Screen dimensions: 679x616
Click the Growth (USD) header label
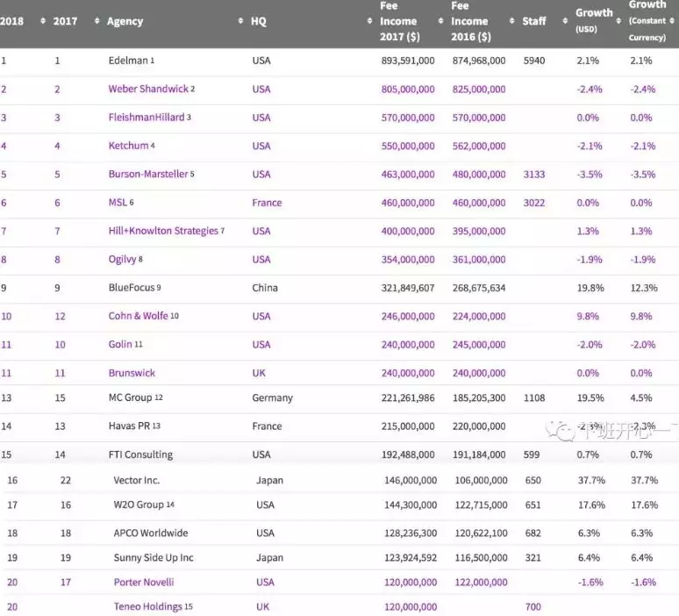coord(594,20)
